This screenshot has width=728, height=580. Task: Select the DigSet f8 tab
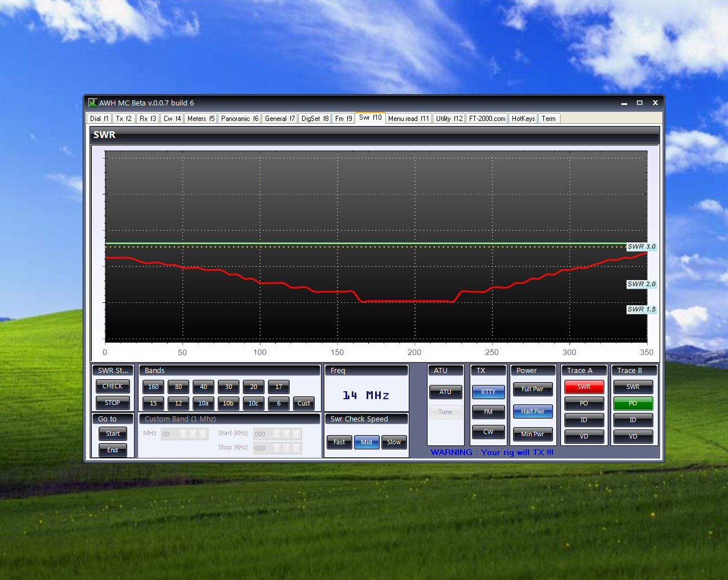click(315, 119)
